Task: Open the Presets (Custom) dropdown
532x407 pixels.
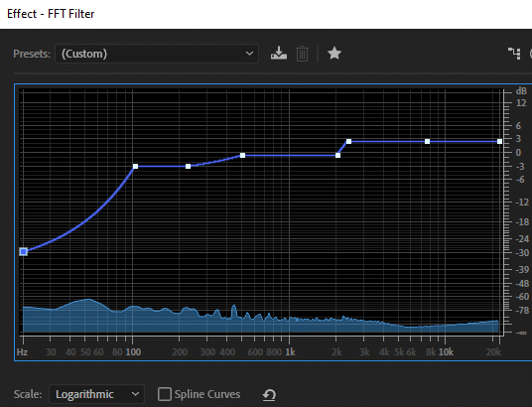Action: coord(157,54)
